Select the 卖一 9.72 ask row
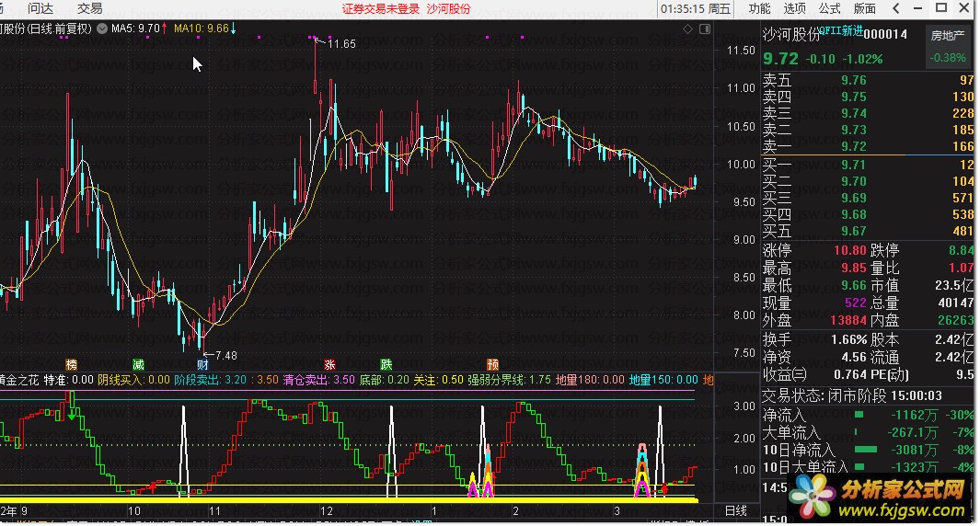This screenshot has width=980, height=526. coord(868,146)
